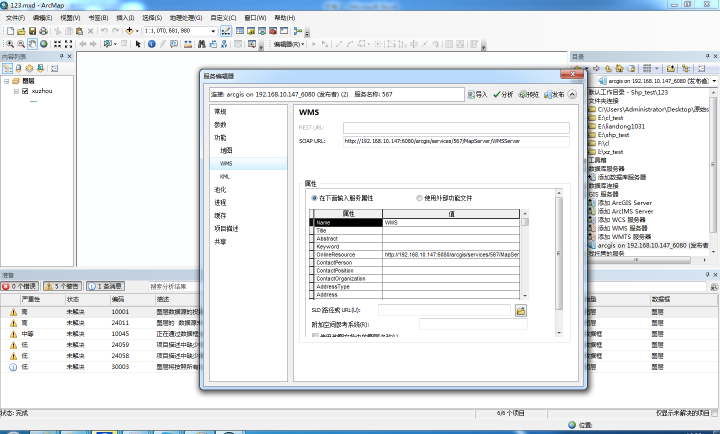Click the New document icon in toolbar
Screen dimensions: 720x434
[x=10, y=31]
